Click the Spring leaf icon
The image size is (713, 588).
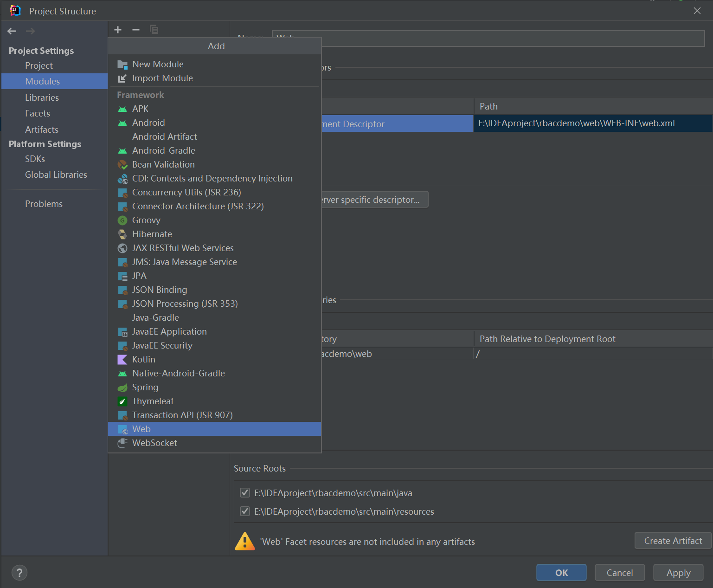coord(122,388)
